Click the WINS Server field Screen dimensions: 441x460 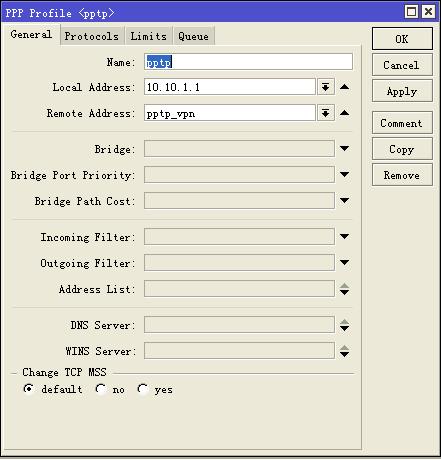[239, 351]
